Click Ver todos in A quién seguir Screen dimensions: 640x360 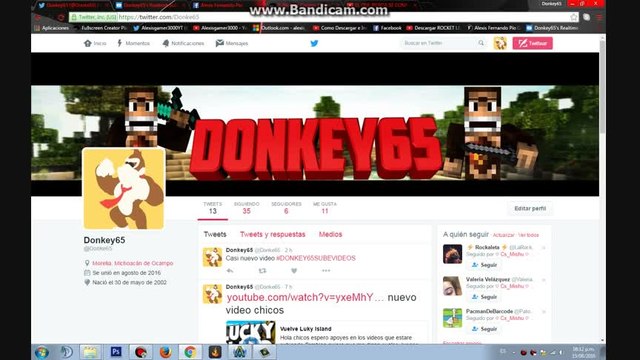pyautogui.click(x=529, y=235)
